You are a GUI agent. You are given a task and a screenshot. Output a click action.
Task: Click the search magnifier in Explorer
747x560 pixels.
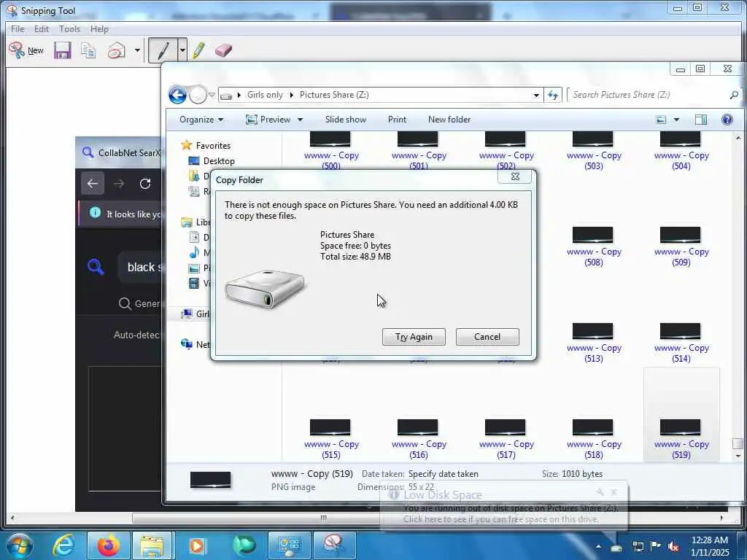point(734,95)
